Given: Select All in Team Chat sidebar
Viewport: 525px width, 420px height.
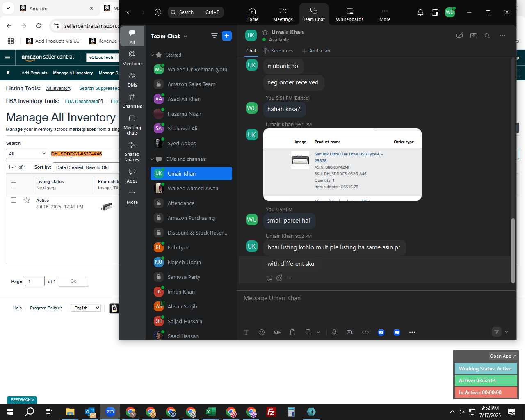Looking at the screenshot, I should click(132, 37).
